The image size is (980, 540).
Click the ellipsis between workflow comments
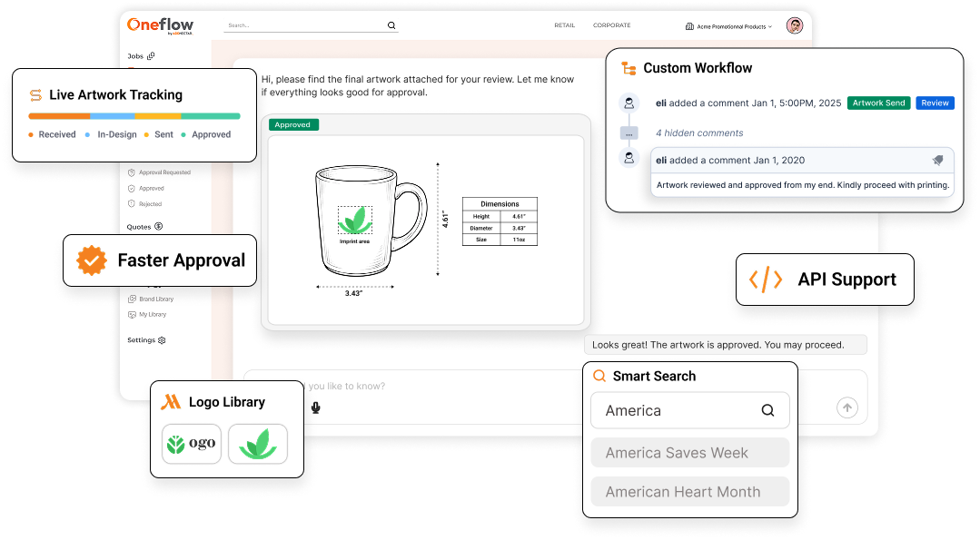point(629,133)
